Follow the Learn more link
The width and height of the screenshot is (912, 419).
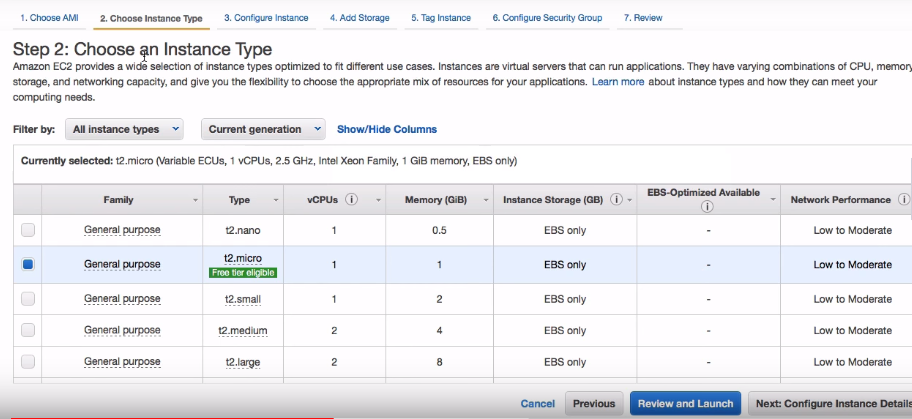[618, 82]
